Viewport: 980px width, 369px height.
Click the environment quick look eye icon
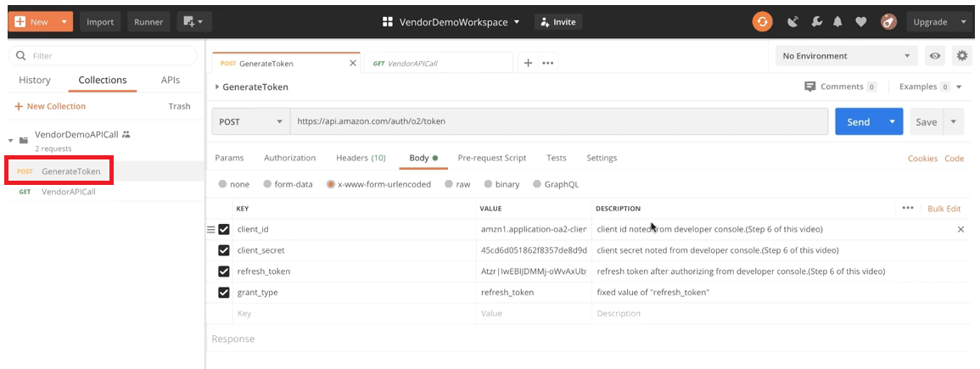(935, 56)
